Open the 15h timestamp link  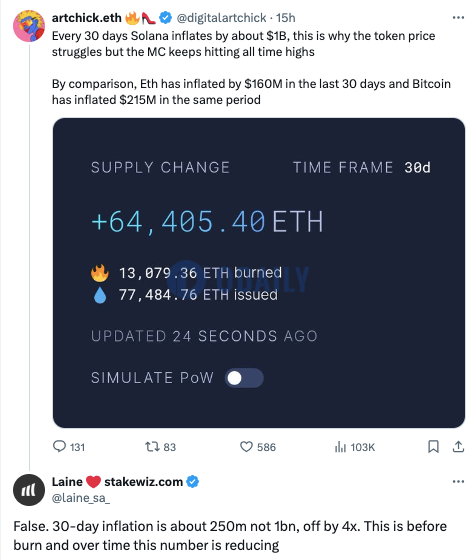286,18
